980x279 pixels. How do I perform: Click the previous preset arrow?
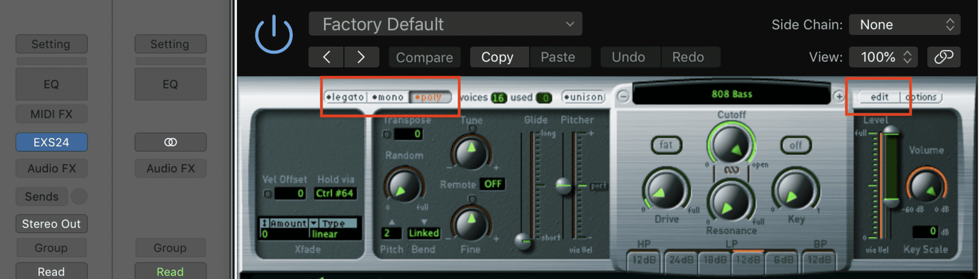point(326,57)
